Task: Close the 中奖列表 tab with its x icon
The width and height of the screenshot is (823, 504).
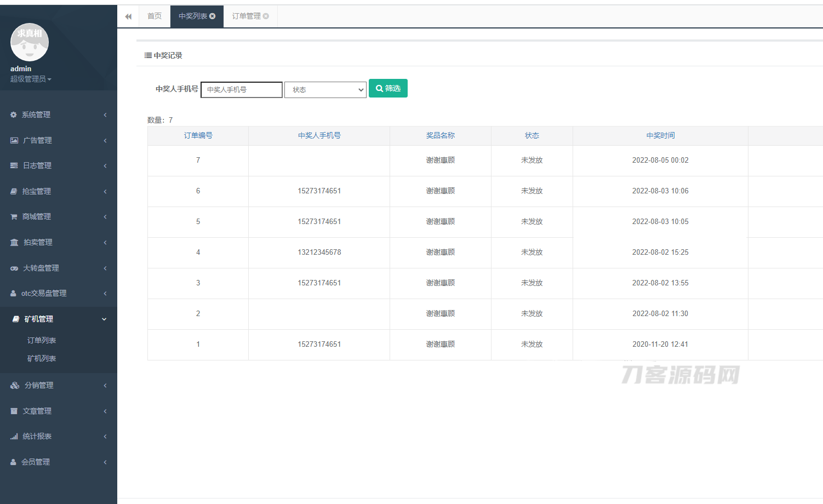Action: click(213, 16)
